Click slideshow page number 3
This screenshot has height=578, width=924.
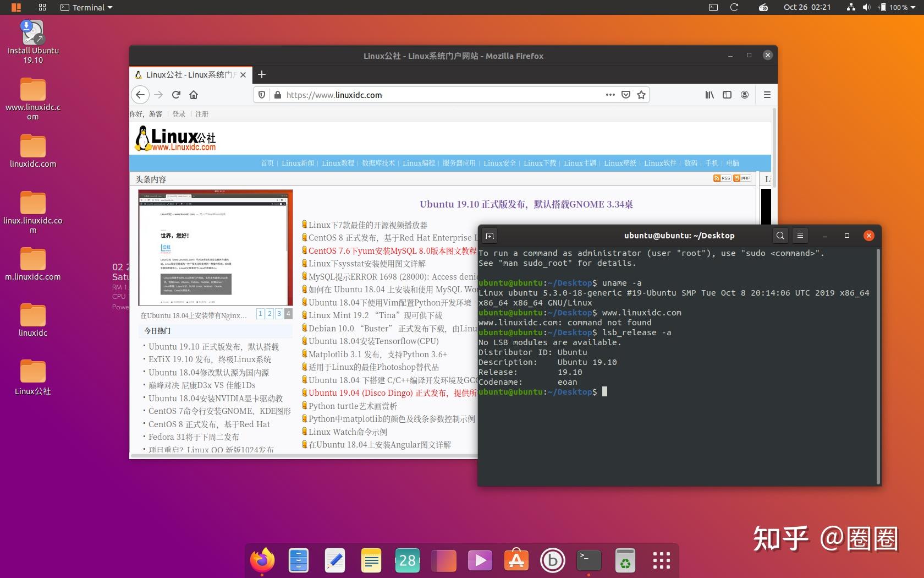[x=279, y=314]
